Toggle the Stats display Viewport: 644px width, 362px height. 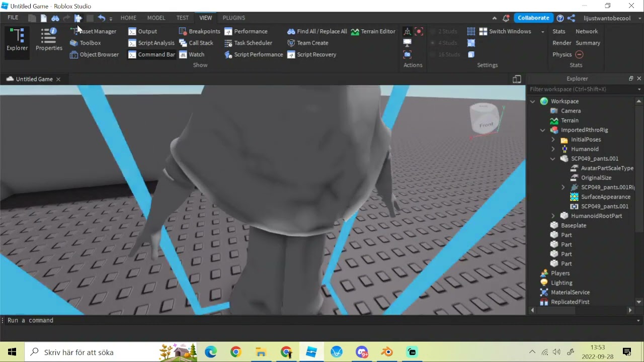tap(559, 31)
